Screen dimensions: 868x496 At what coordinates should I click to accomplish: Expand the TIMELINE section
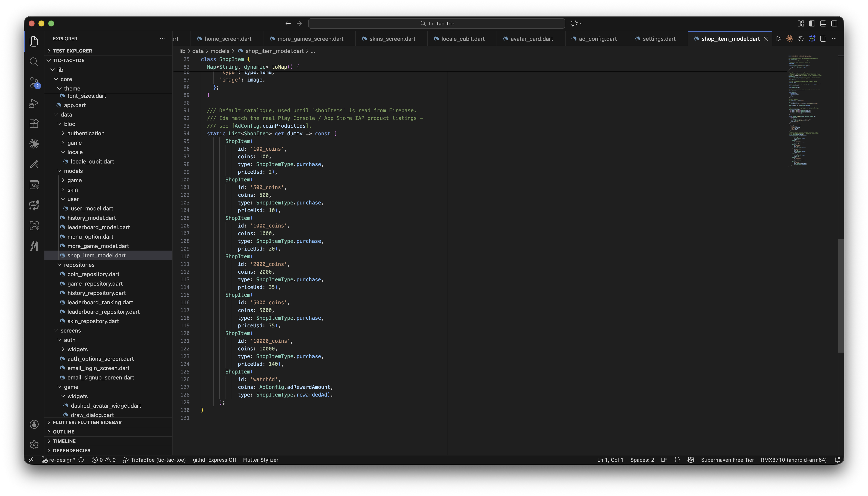[108, 442]
